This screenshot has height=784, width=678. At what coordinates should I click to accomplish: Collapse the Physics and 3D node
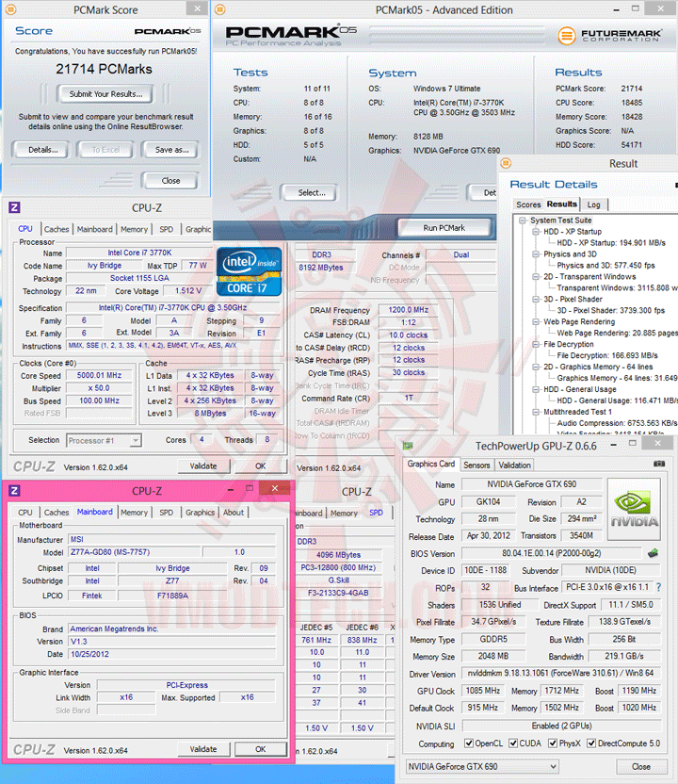(x=536, y=254)
